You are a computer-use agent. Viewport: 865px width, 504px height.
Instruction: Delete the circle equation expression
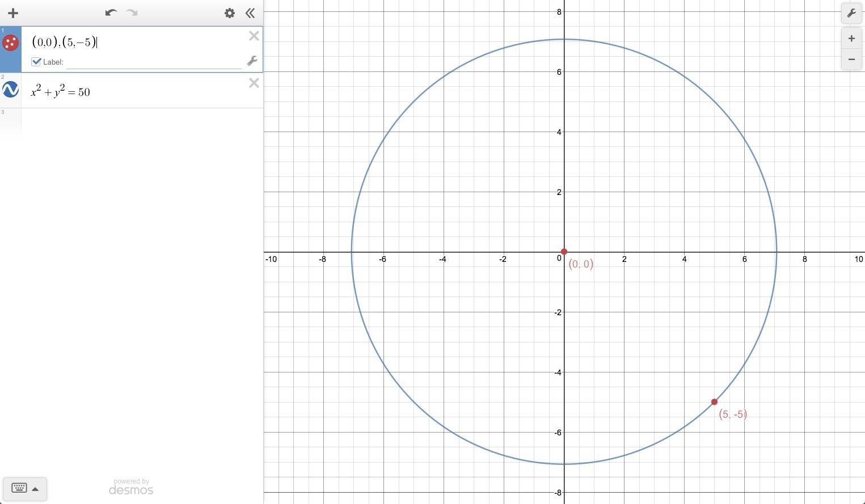tap(254, 83)
